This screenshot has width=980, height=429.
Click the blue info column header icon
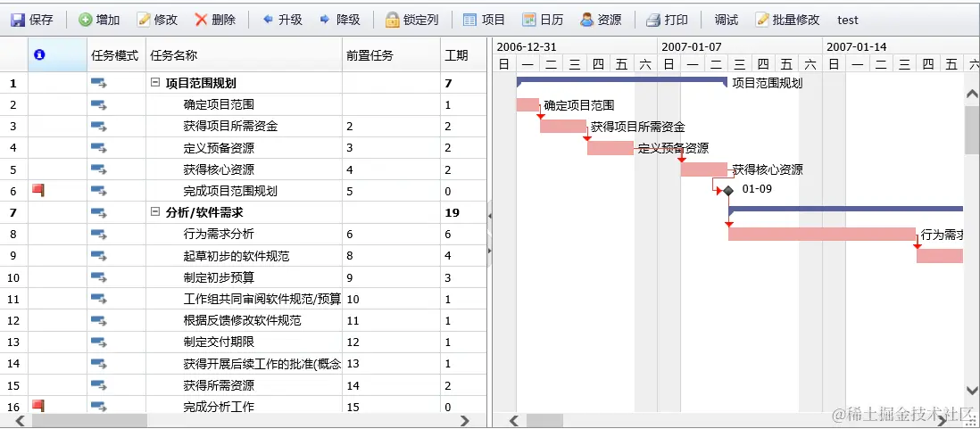(39, 55)
